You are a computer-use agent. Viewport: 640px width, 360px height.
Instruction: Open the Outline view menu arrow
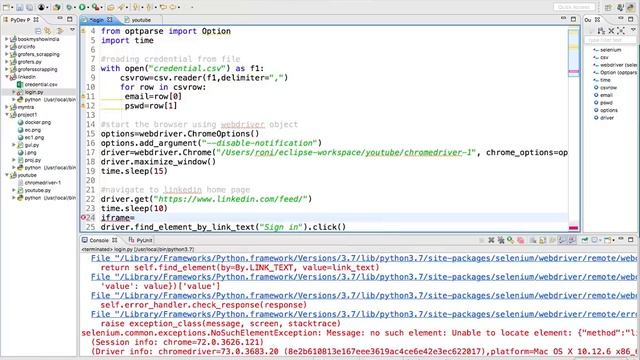[x=633, y=30]
